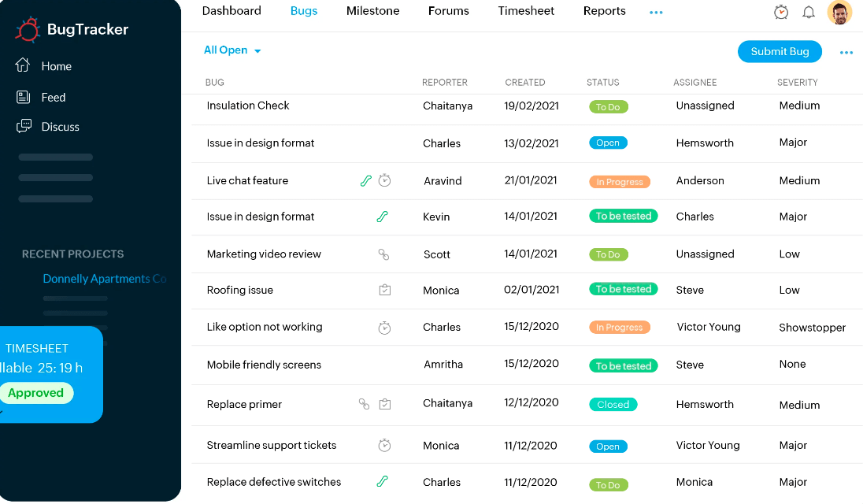
Task: Click the Discuss chat icon
Action: coord(24,126)
